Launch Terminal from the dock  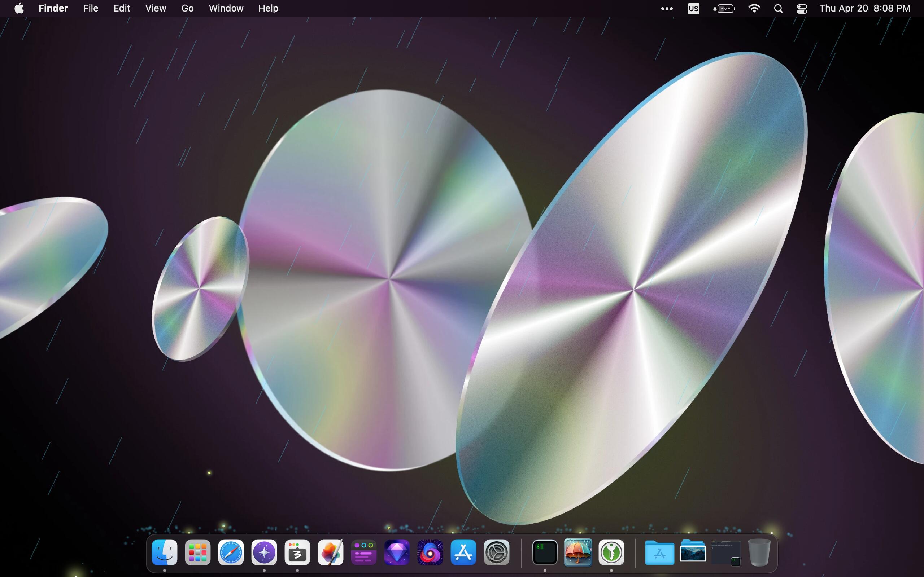544,552
